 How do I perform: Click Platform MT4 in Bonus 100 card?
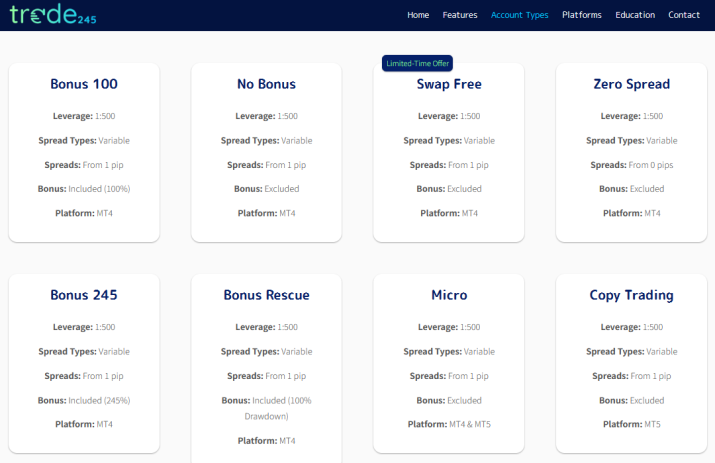tap(84, 213)
